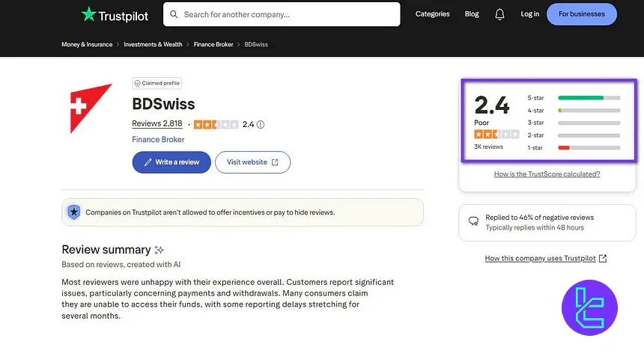Open the Categories menu

432,14
